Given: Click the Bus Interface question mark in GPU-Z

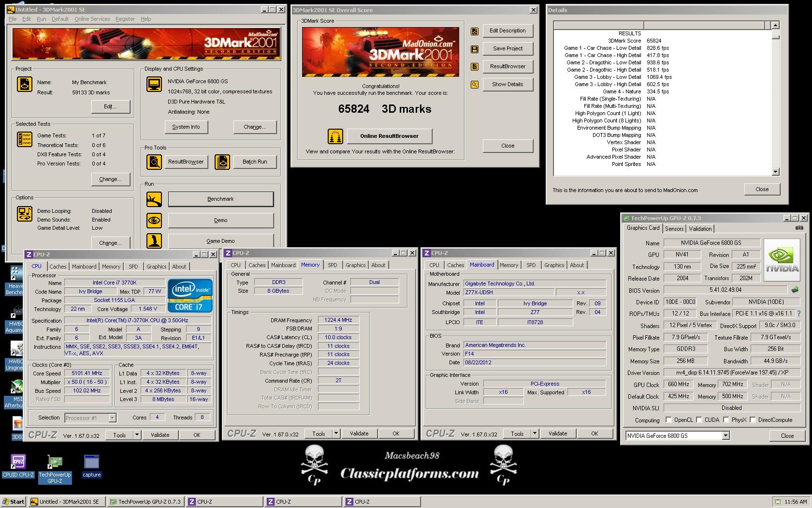Looking at the screenshot, I should click(798, 314).
